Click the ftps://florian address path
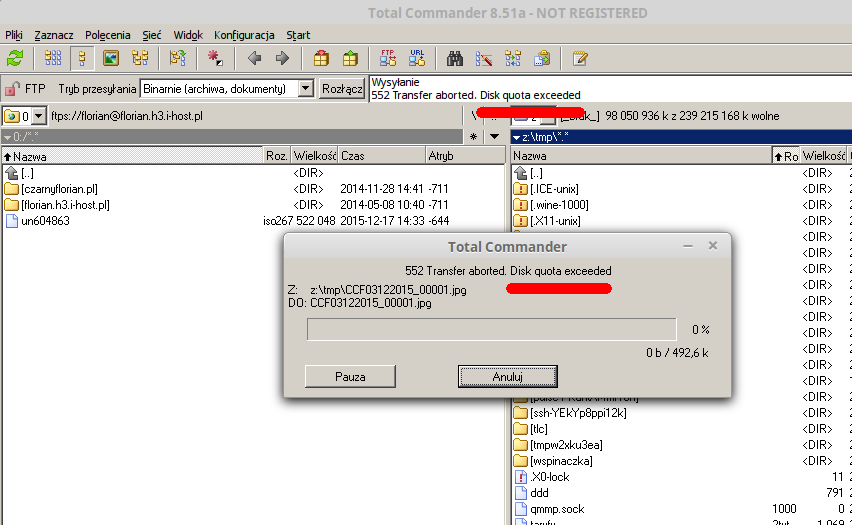The width and height of the screenshot is (852, 525). pos(127,116)
